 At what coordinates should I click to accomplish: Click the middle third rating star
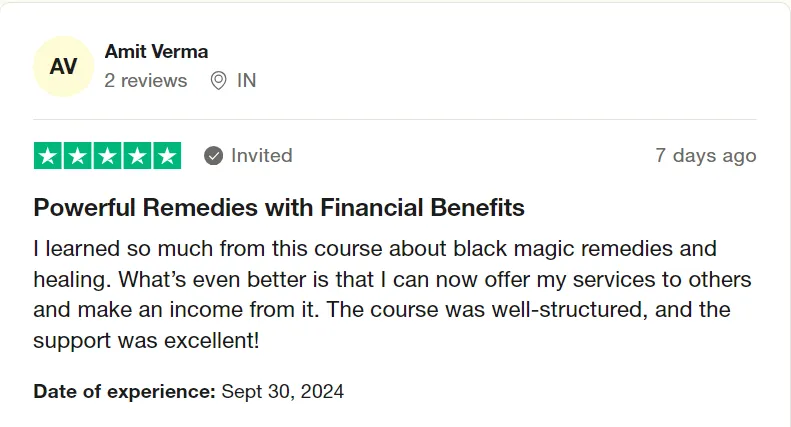click(x=107, y=156)
